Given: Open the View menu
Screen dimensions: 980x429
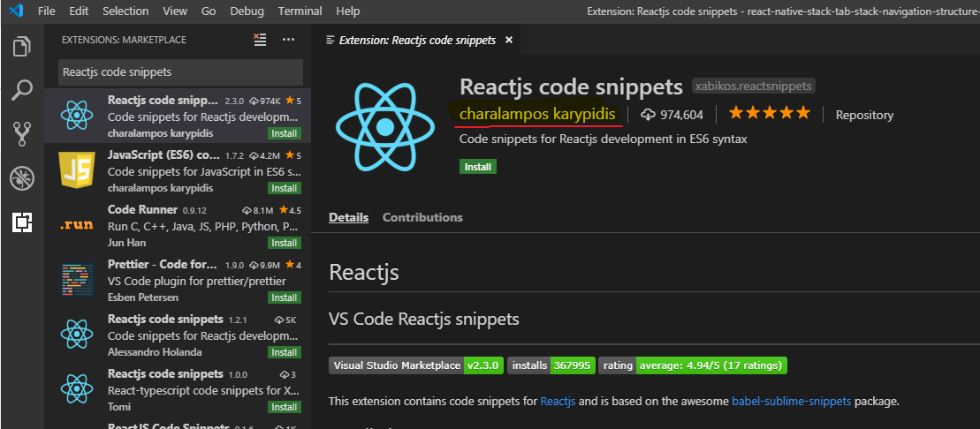Looking at the screenshot, I should (x=175, y=11).
